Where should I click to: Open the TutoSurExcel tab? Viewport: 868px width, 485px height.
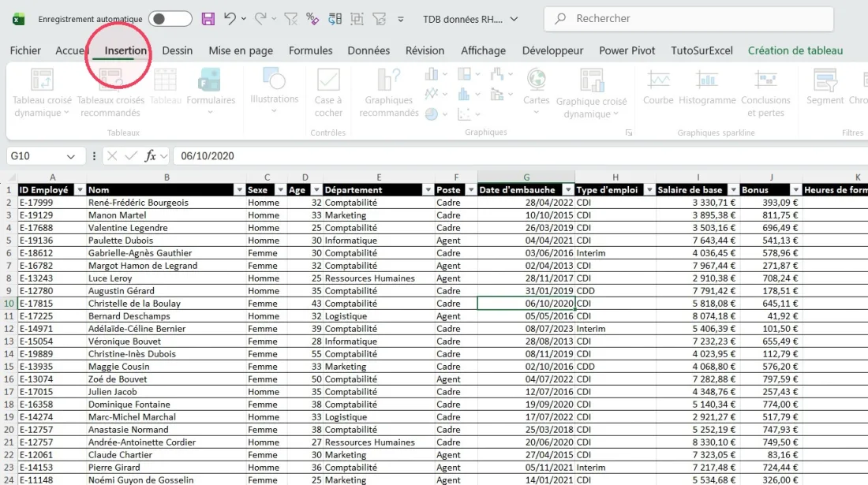(702, 50)
